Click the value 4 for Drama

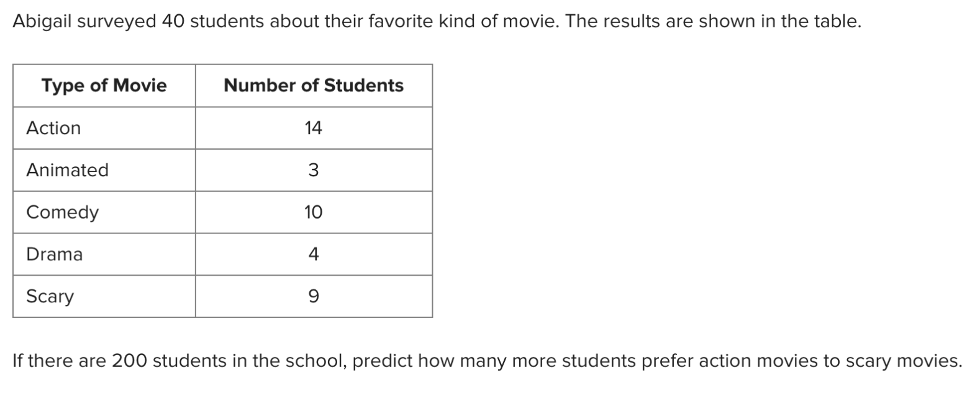pos(314,254)
